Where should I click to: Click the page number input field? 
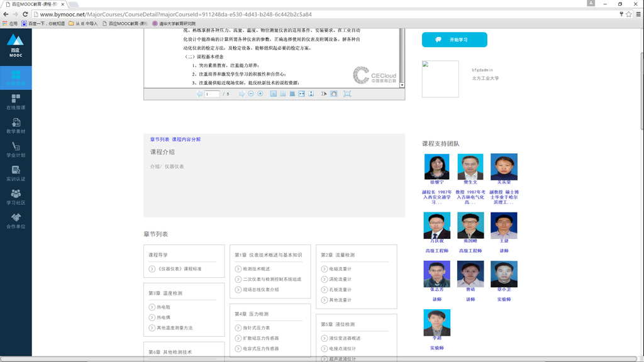pyautogui.click(x=212, y=94)
